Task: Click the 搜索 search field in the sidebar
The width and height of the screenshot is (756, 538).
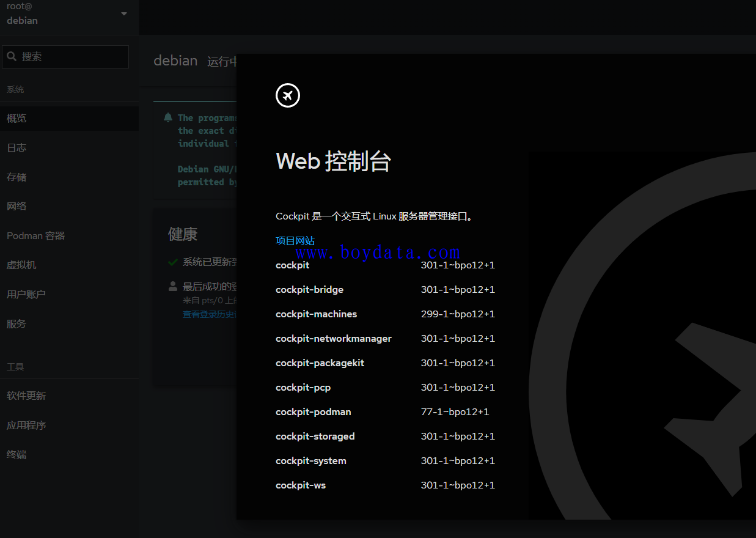Action: pyautogui.click(x=65, y=57)
